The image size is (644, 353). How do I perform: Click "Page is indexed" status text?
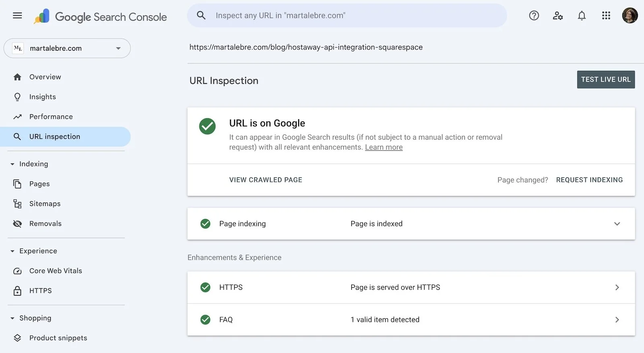tap(376, 224)
